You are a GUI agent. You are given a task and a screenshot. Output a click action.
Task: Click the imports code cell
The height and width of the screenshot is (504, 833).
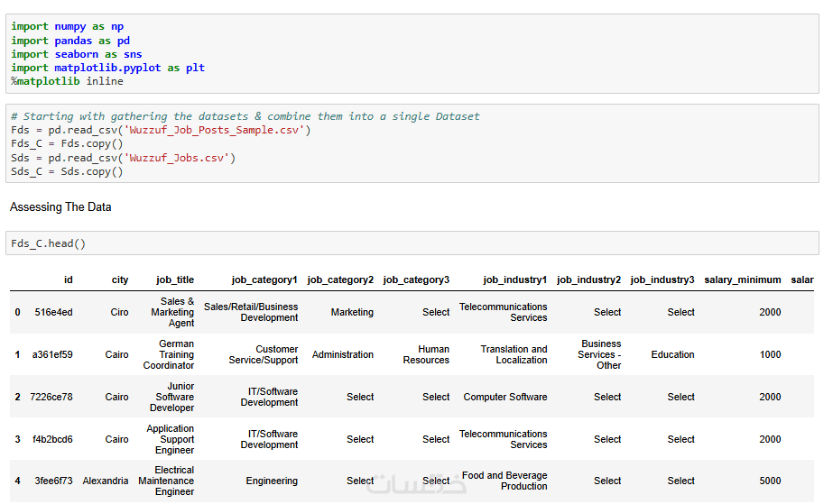pyautogui.click(x=412, y=53)
